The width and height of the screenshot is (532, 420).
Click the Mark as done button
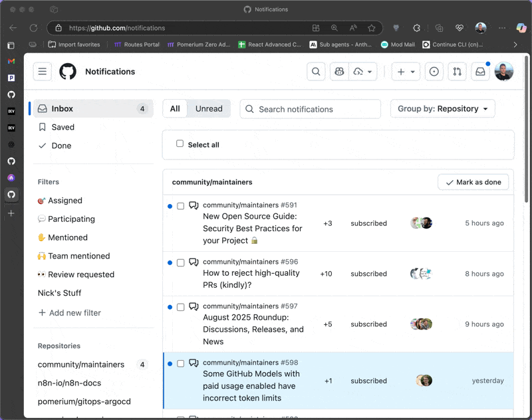click(x=473, y=182)
